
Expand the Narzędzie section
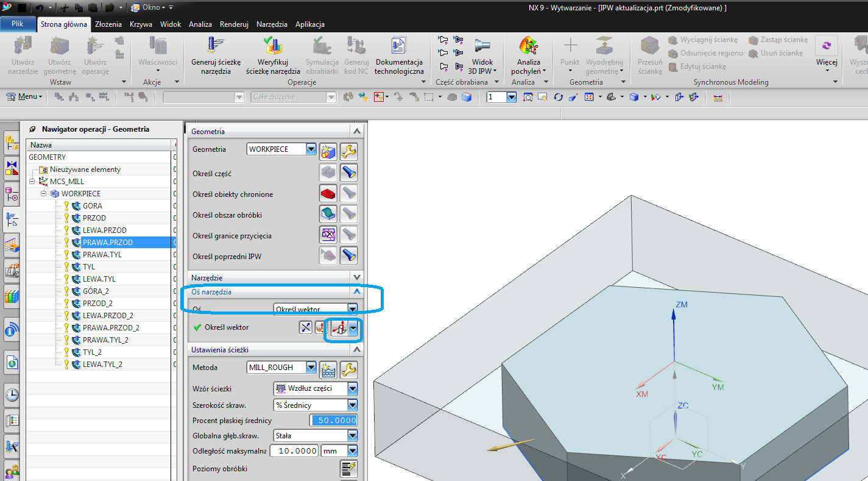click(x=357, y=277)
